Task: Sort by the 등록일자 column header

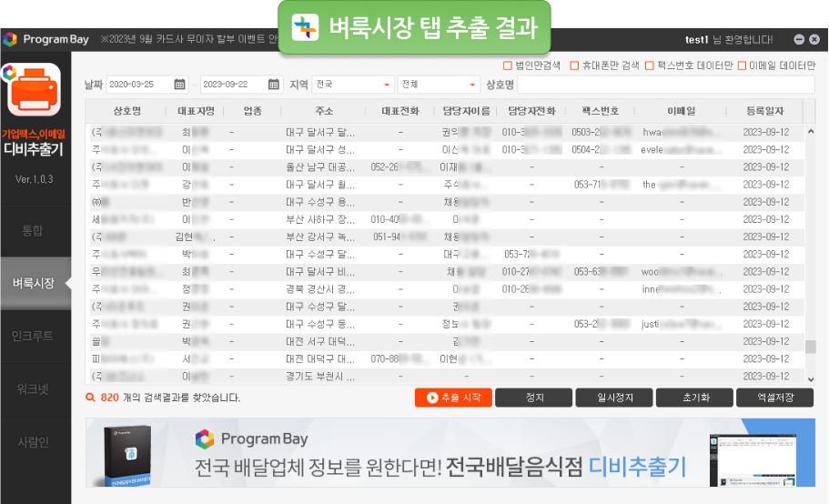Action: click(765, 111)
